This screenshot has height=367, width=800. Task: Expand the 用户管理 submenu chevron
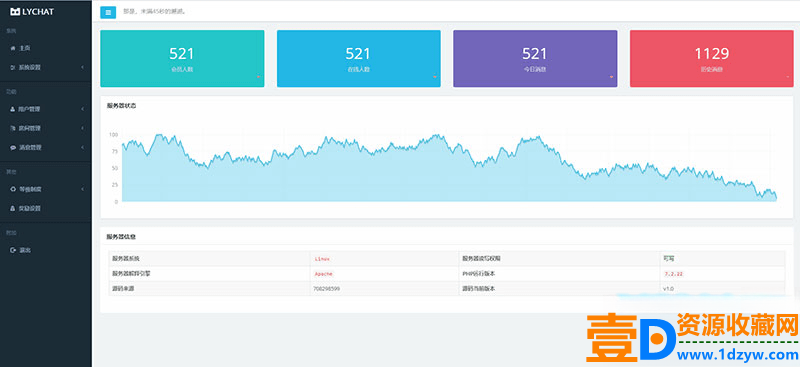click(x=82, y=109)
